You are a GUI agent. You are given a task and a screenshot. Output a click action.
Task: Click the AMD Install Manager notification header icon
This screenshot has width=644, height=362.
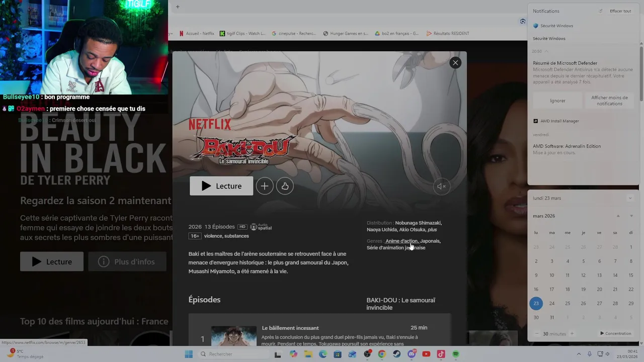[536, 121]
